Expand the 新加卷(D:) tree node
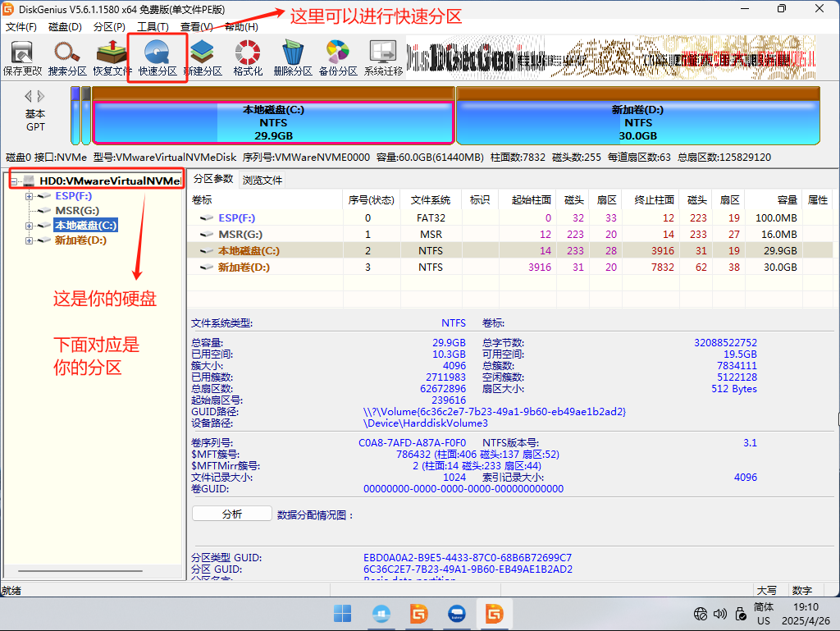This screenshot has height=631, width=840. [29, 240]
